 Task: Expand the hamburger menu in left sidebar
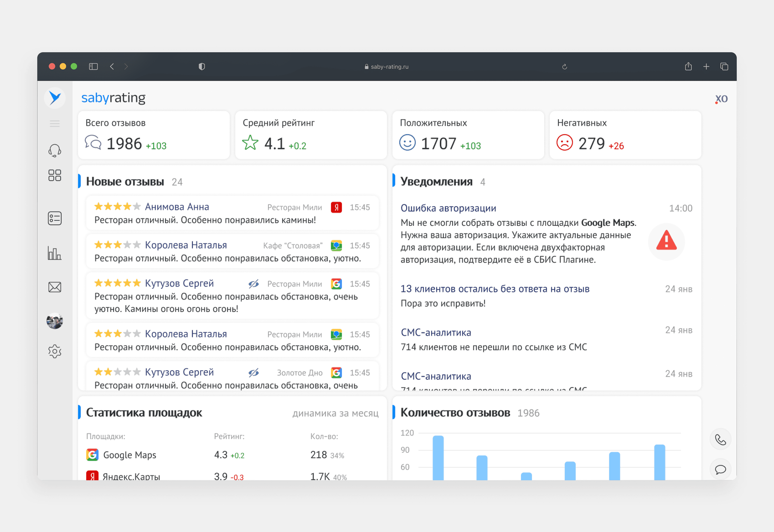[55, 124]
